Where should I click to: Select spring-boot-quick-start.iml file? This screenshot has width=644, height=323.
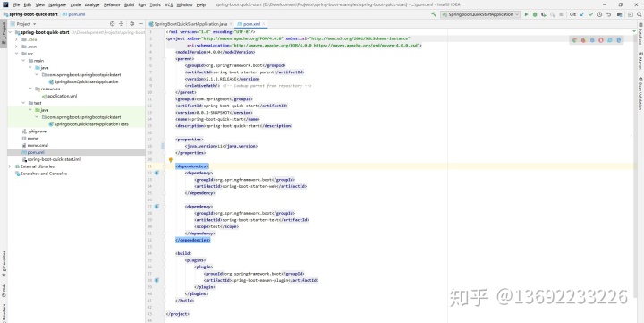tap(54, 159)
